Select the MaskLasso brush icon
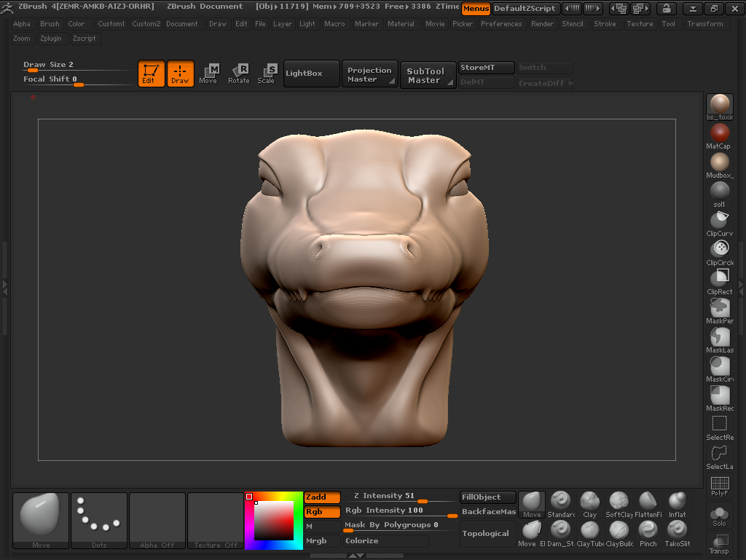The height and width of the screenshot is (560, 746). [720, 337]
